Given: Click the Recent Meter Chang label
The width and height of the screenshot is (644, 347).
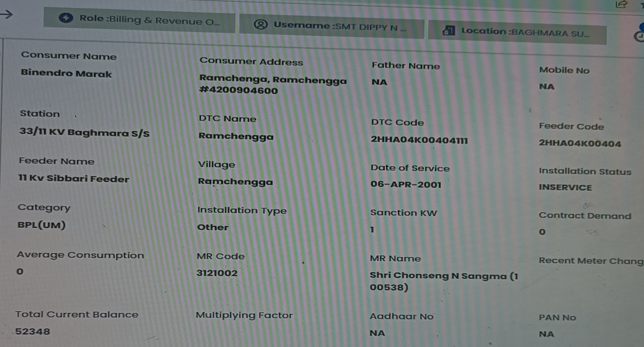Looking at the screenshot, I should click(591, 261).
